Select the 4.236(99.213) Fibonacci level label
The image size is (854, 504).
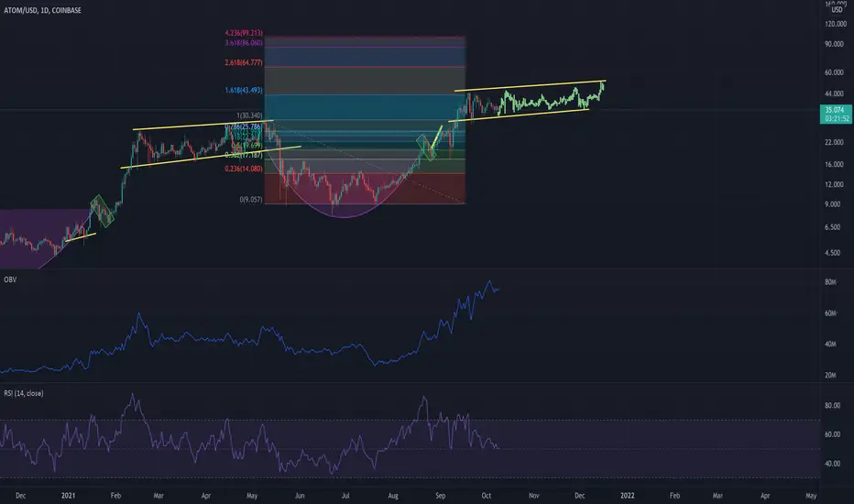(x=244, y=33)
